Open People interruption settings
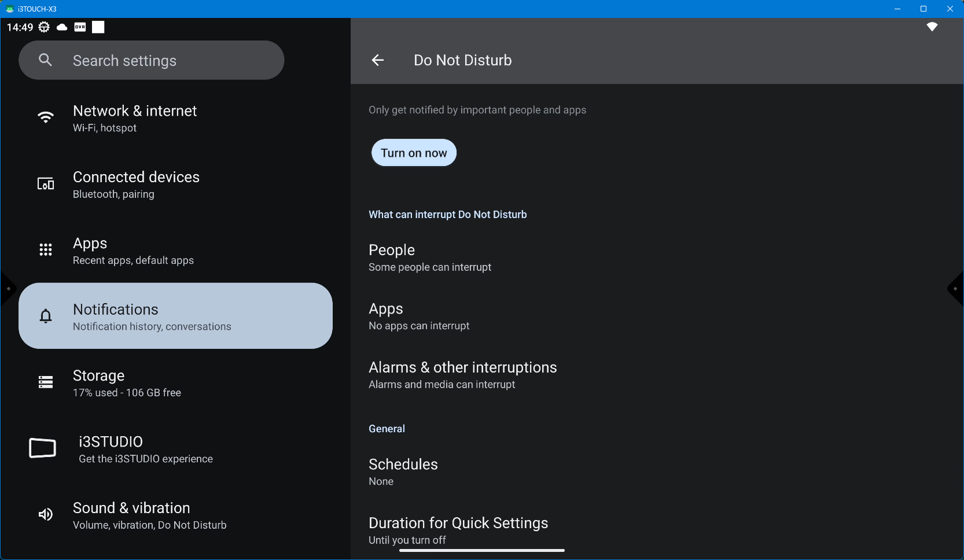 [x=429, y=257]
